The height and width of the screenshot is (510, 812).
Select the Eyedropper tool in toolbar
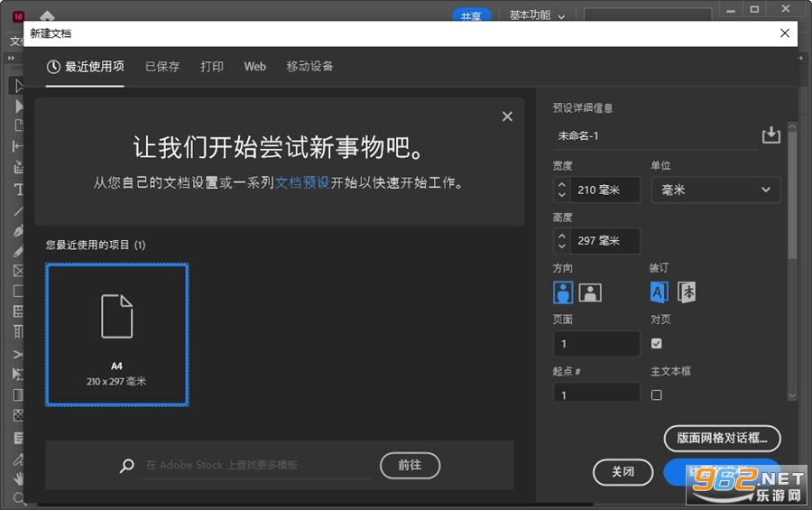(x=19, y=459)
